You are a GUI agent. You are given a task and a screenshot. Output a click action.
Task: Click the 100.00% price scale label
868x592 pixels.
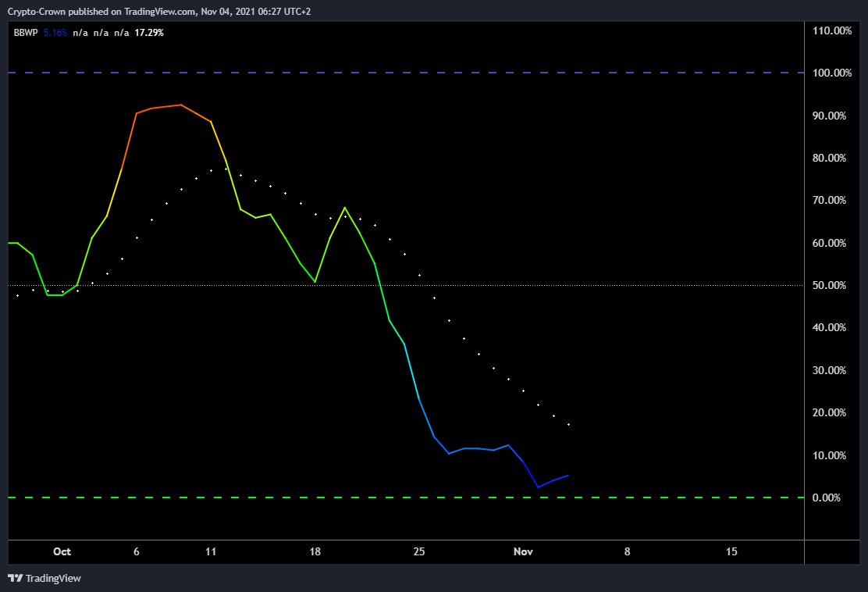coord(832,73)
